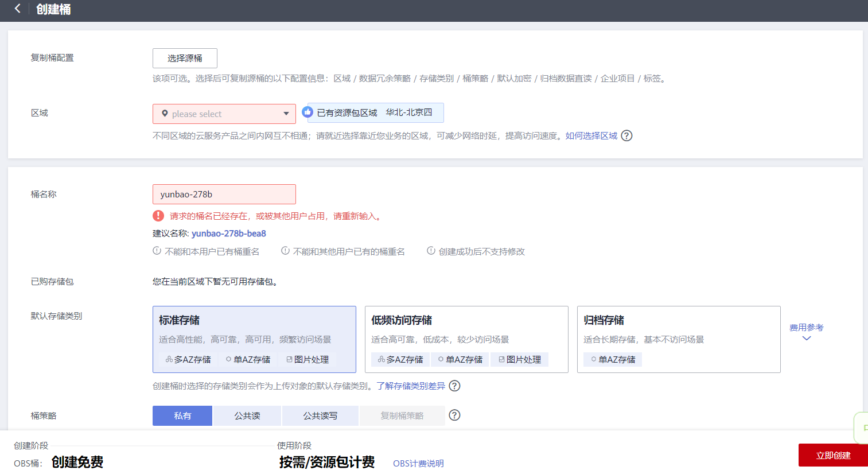Switch bucket policy to 公共读

tap(247, 415)
